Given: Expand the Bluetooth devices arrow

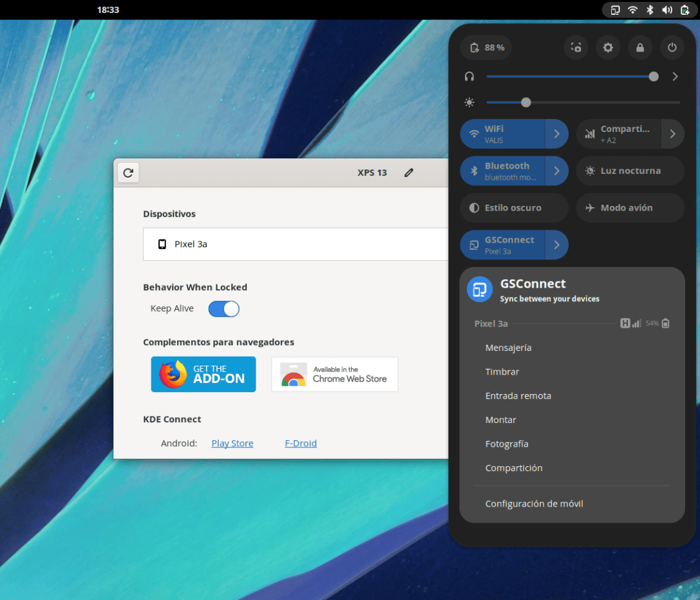Looking at the screenshot, I should (556, 171).
